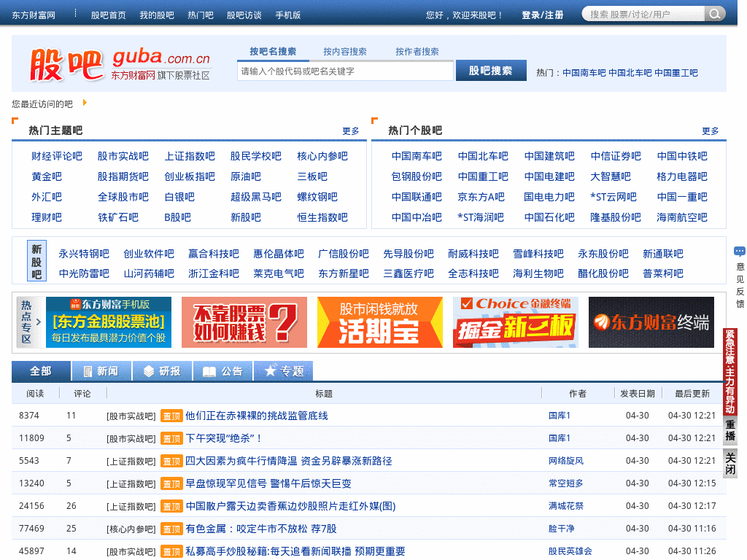
Task: Click the 东方财富终端 banner
Action: pos(651,322)
